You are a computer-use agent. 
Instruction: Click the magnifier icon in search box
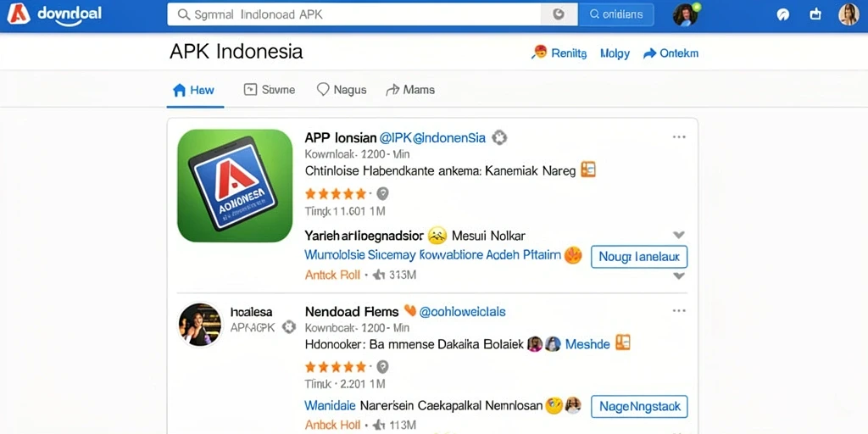(x=183, y=15)
